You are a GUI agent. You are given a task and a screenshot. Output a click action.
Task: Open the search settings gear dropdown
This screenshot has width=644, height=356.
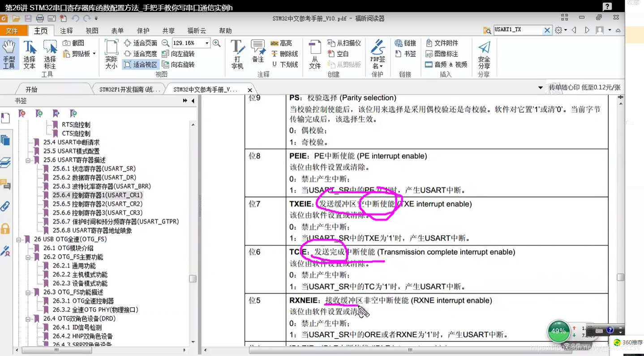(561, 30)
